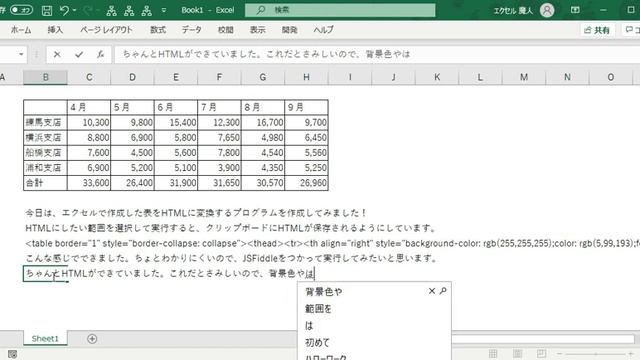The image size is (640, 360).
Task: Click the Save floppy disk icon
Action: 47,10
